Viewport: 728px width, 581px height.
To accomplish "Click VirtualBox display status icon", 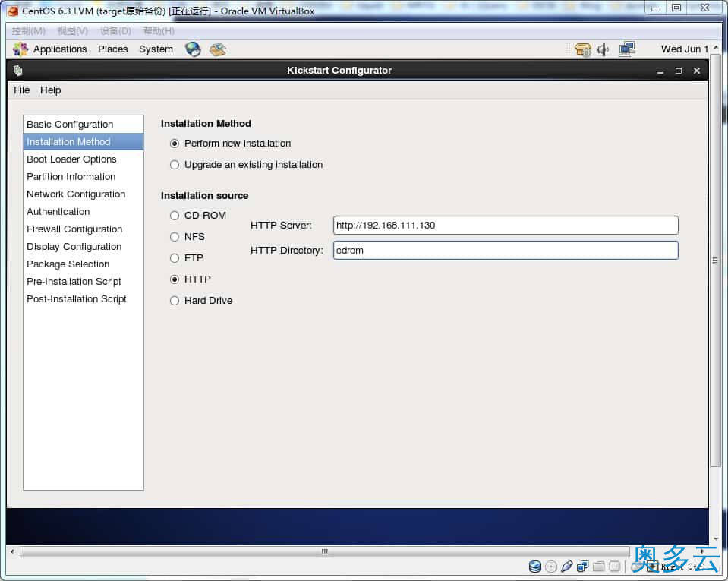I will coord(615,566).
